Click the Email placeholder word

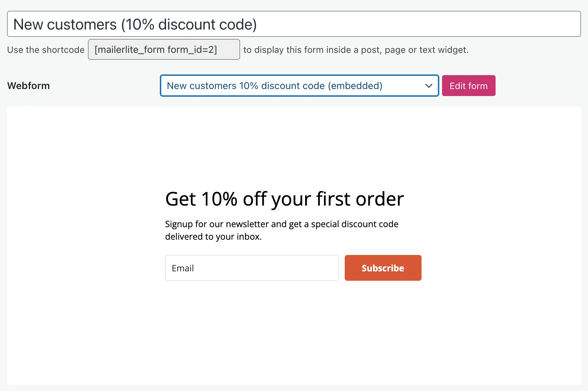[182, 268]
